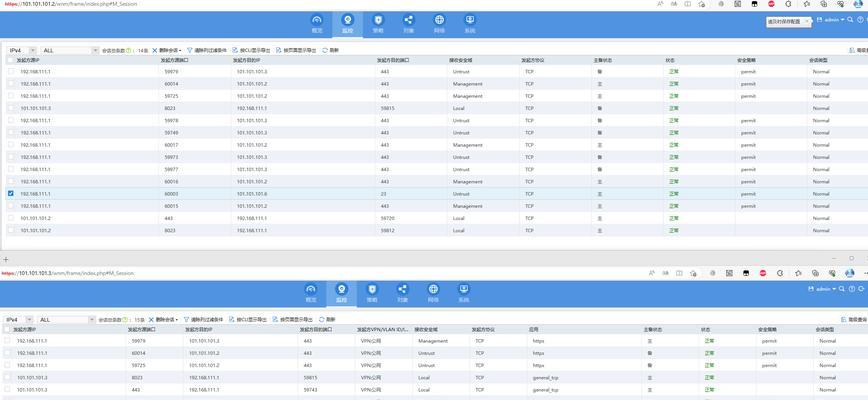Check the row with source port 59979, top window
Image resolution: width=868 pixels, height=400 pixels.
11,72
